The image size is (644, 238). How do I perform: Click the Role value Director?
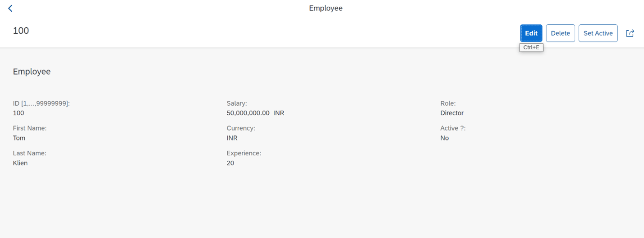(452, 113)
